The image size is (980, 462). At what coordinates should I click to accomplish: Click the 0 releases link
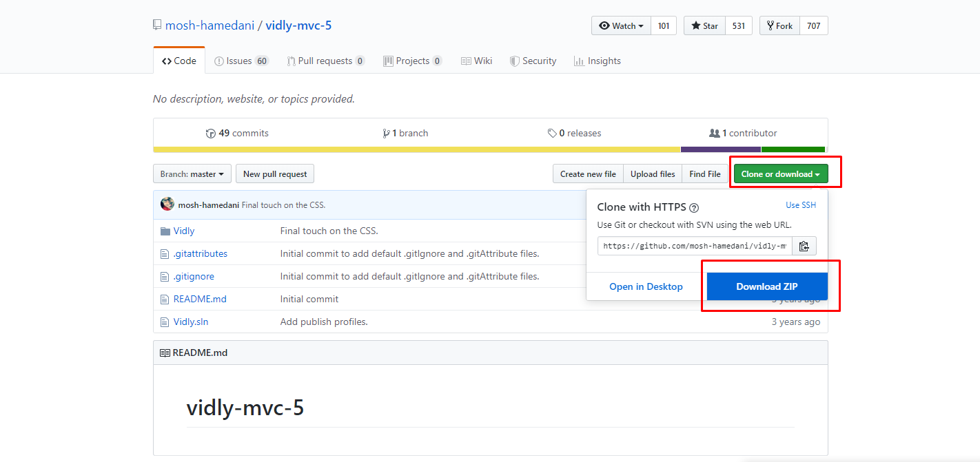(574, 134)
